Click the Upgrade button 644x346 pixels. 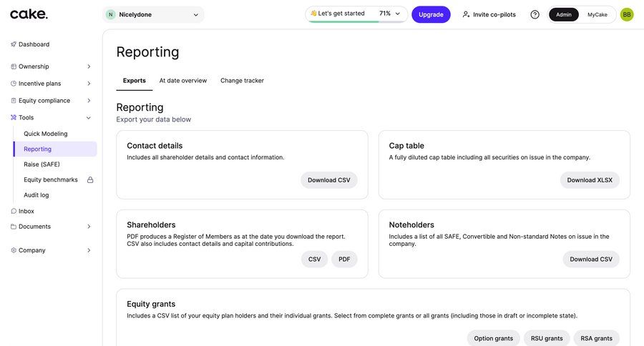coord(431,15)
